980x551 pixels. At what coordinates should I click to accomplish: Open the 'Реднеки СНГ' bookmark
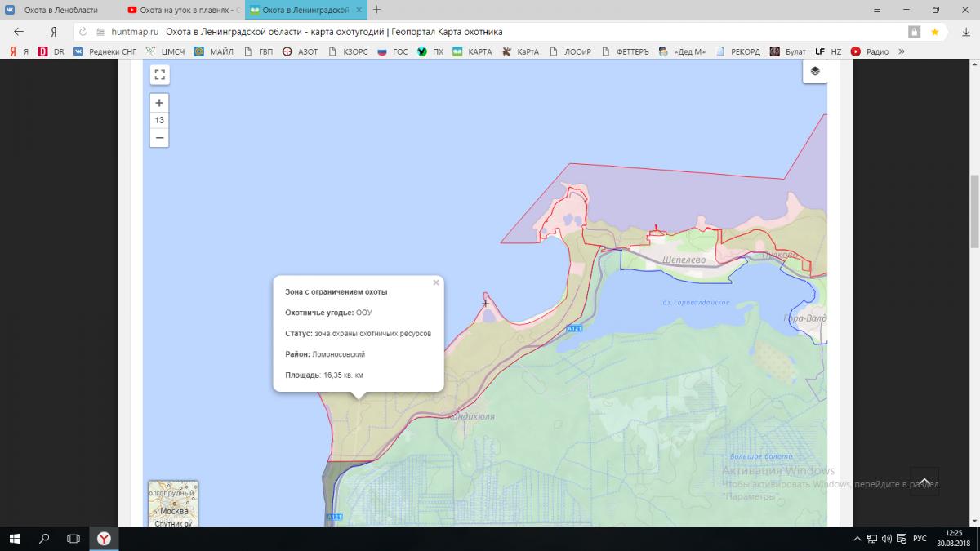105,51
